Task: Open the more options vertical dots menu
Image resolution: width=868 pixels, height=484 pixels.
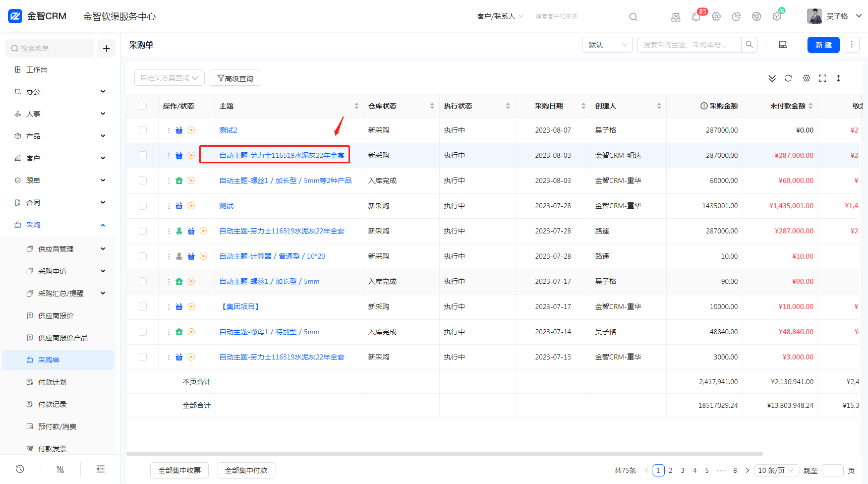Action: click(852, 45)
